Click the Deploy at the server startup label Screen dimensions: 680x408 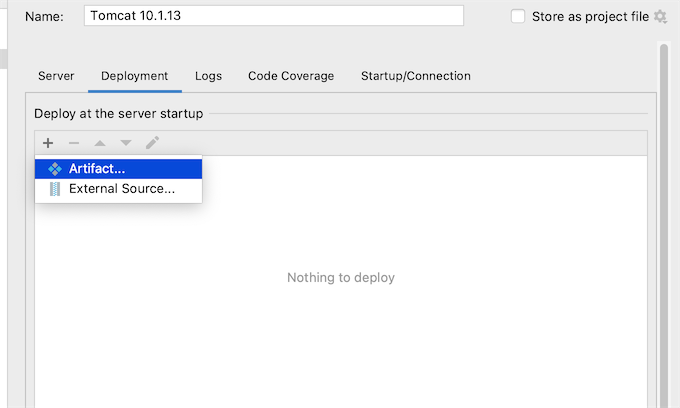pos(118,114)
